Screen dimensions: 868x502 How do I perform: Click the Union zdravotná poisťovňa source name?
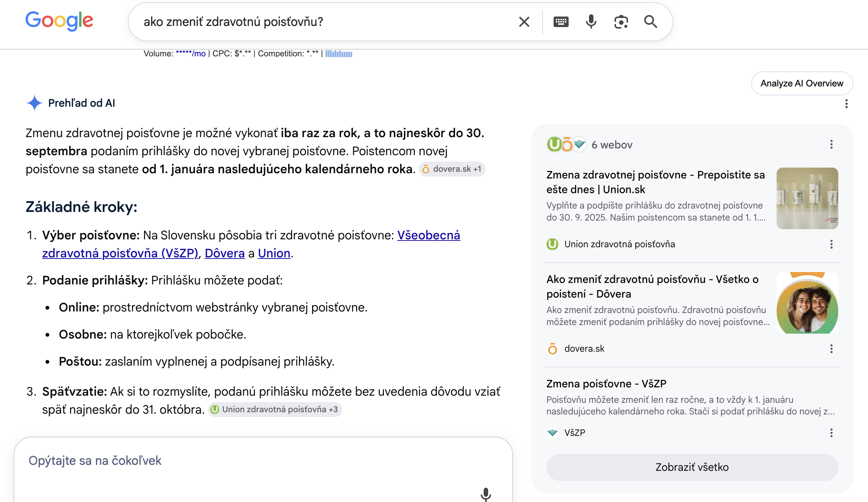point(619,244)
